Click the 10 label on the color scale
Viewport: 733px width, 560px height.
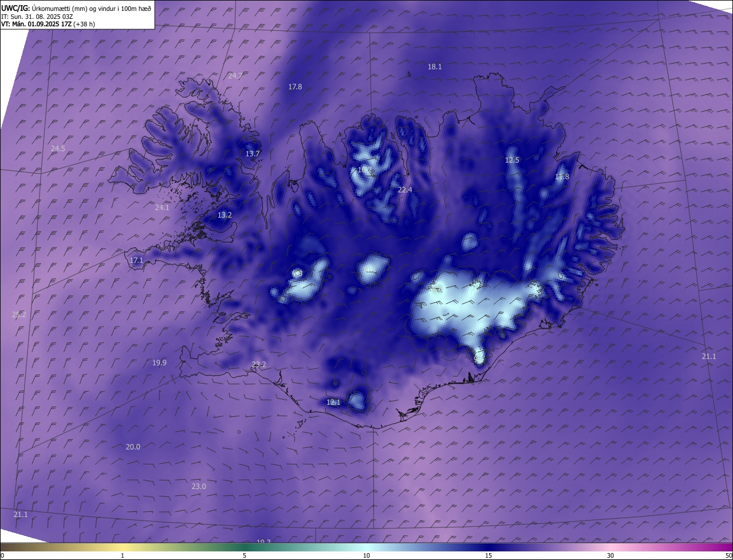[366, 555]
